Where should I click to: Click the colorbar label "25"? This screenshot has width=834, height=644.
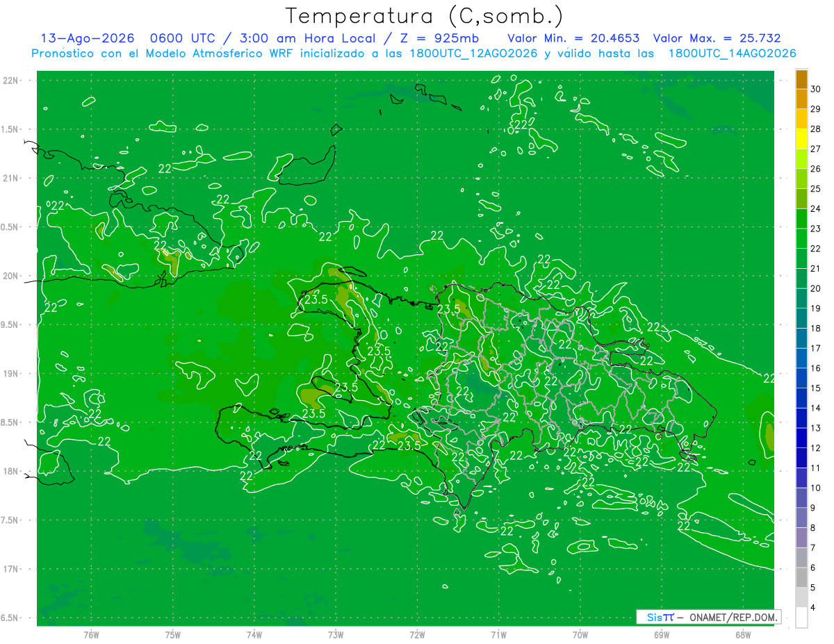pyautogui.click(x=815, y=189)
